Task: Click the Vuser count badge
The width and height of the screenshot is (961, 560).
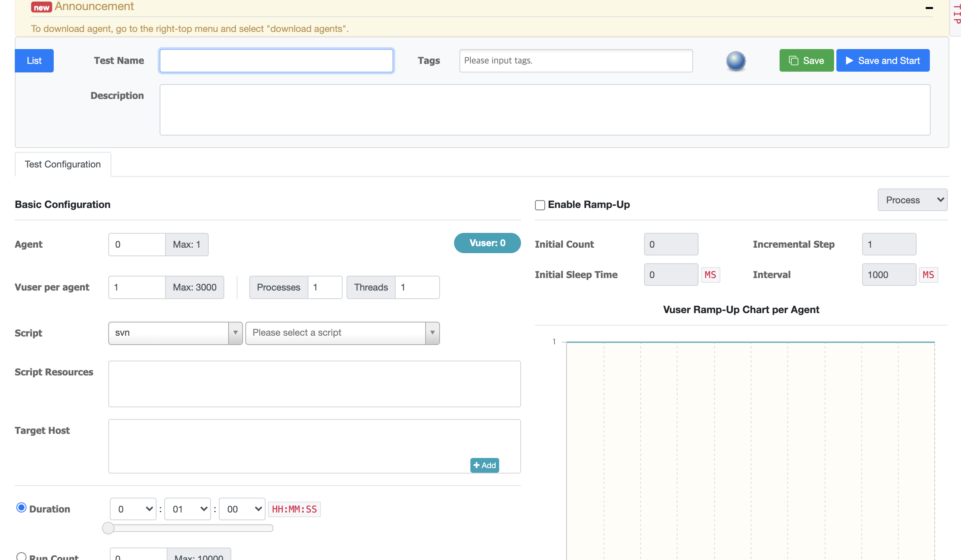Action: (x=487, y=243)
